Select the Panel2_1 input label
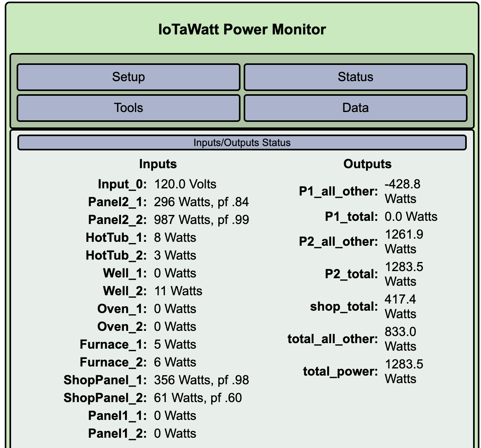This screenshot has width=481, height=448. pos(117,202)
